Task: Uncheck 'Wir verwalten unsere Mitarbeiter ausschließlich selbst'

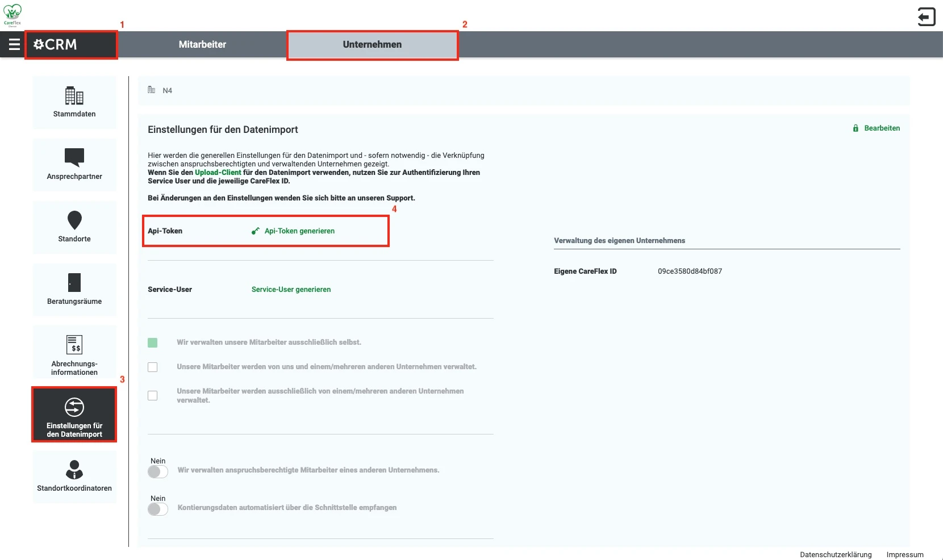Action: pyautogui.click(x=152, y=342)
